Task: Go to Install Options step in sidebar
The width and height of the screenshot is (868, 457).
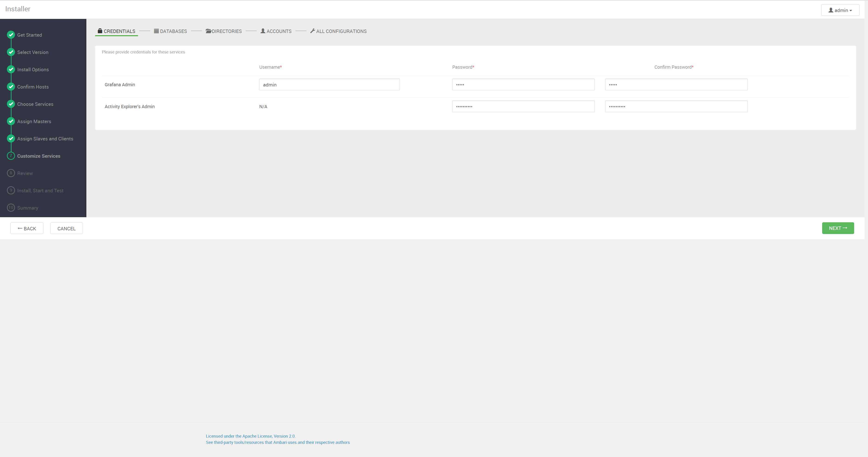Action: click(33, 69)
